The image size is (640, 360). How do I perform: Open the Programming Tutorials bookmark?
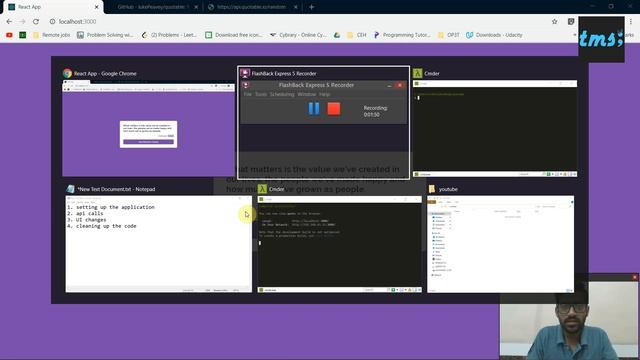[x=402, y=35]
